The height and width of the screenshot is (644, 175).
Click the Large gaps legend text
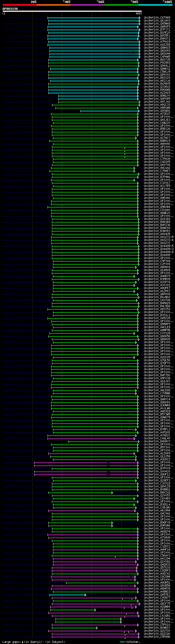point(34,642)
